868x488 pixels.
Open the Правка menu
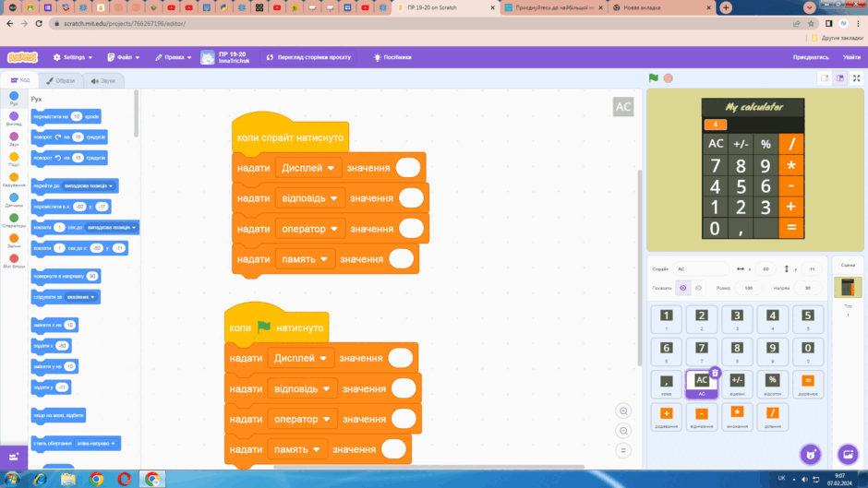coord(174,57)
